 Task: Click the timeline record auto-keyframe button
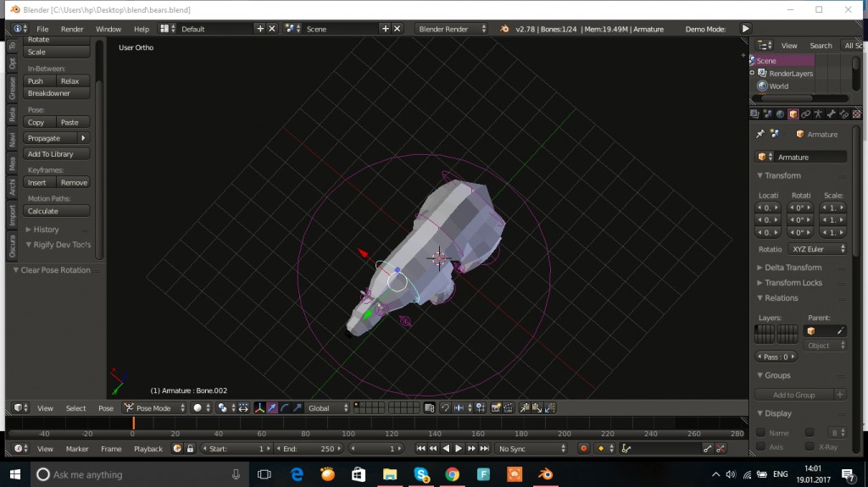coord(583,449)
